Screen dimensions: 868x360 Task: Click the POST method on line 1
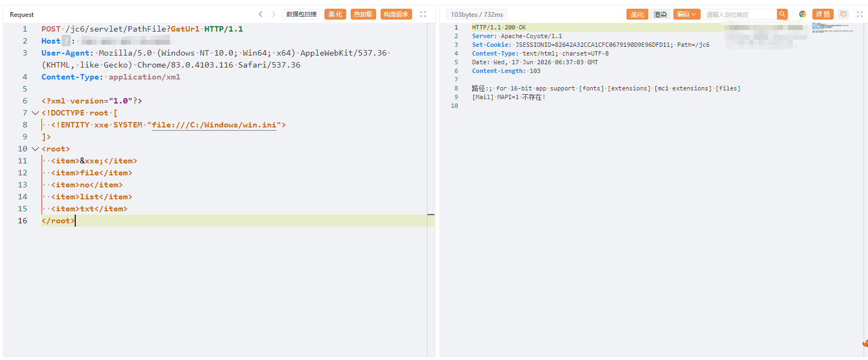[x=51, y=29]
